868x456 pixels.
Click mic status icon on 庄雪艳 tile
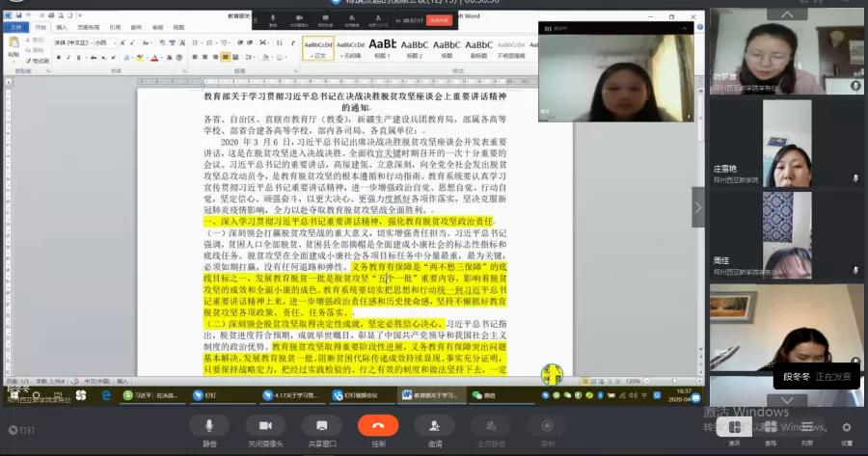855,178
